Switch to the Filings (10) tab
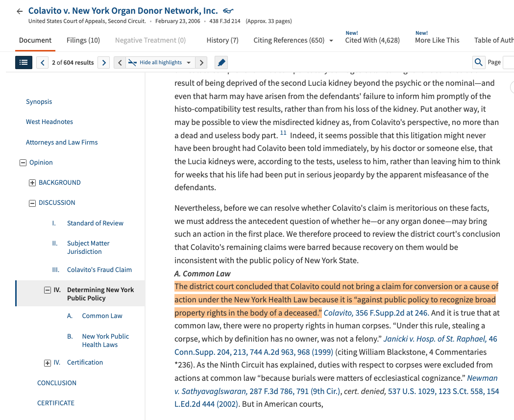 [x=83, y=40]
